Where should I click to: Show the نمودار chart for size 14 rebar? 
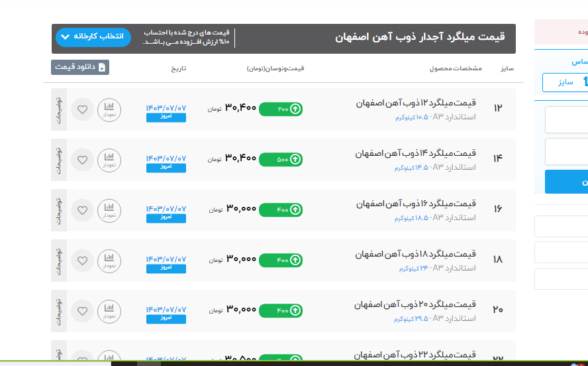[109, 160]
